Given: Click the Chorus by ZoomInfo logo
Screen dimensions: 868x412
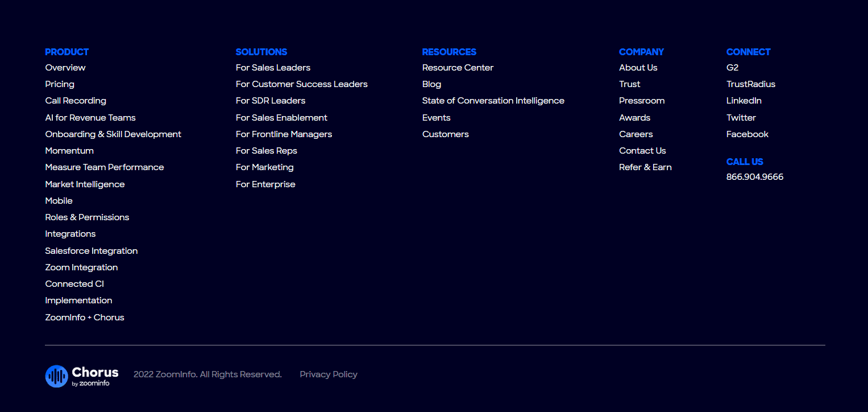Looking at the screenshot, I should (82, 376).
